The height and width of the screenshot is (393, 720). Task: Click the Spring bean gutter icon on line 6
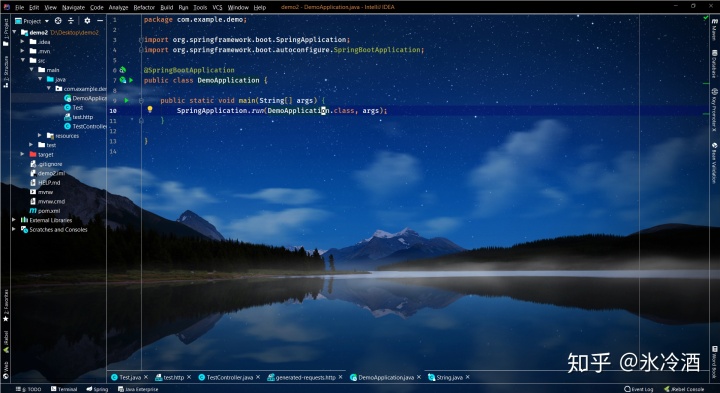tap(123, 70)
